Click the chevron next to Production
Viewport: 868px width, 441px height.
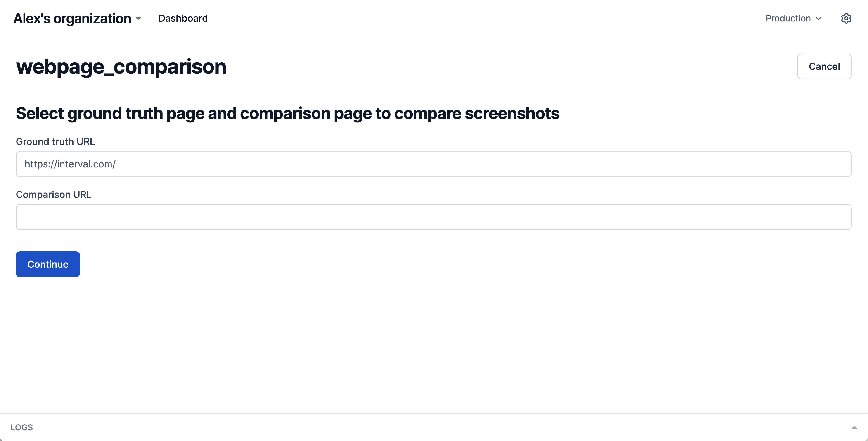pyautogui.click(x=818, y=19)
